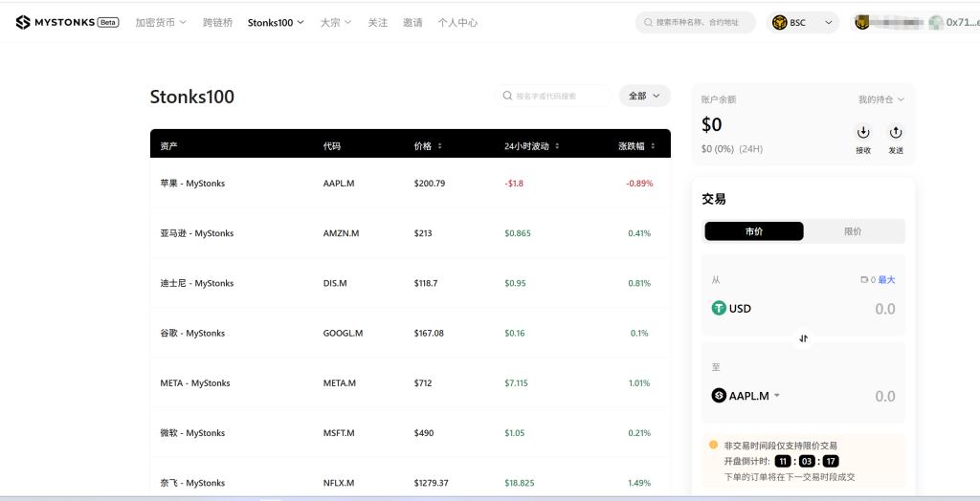Open the 加密货币 menu
This screenshot has height=501, width=980.
pos(161,22)
